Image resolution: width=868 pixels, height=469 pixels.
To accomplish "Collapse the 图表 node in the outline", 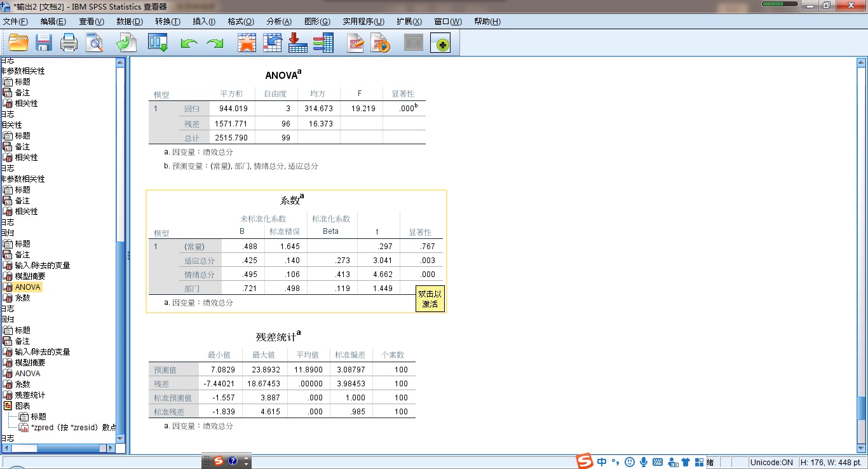I will click(8, 406).
